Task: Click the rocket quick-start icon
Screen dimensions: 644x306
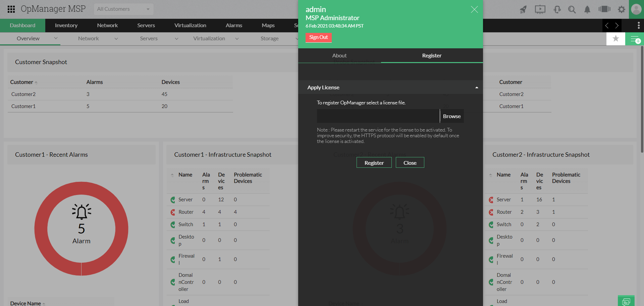Action: (x=523, y=9)
